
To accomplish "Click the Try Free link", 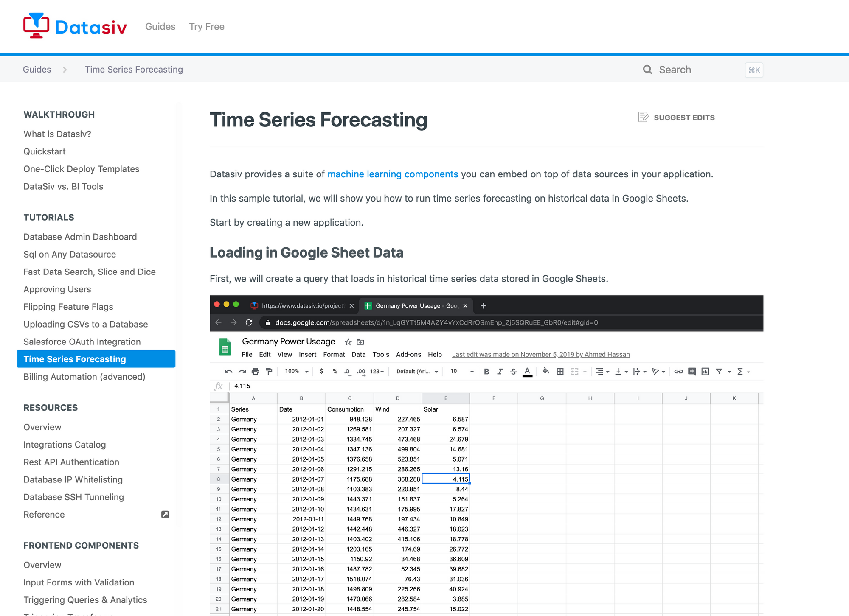I will coord(207,26).
